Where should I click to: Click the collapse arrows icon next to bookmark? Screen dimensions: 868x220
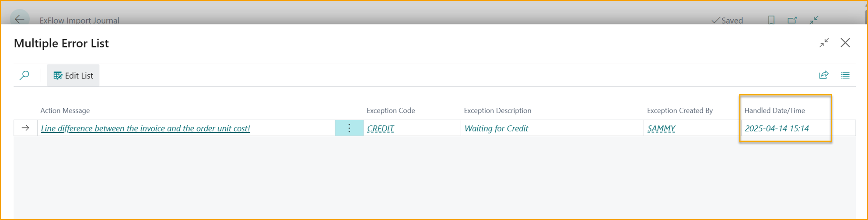pyautogui.click(x=814, y=20)
